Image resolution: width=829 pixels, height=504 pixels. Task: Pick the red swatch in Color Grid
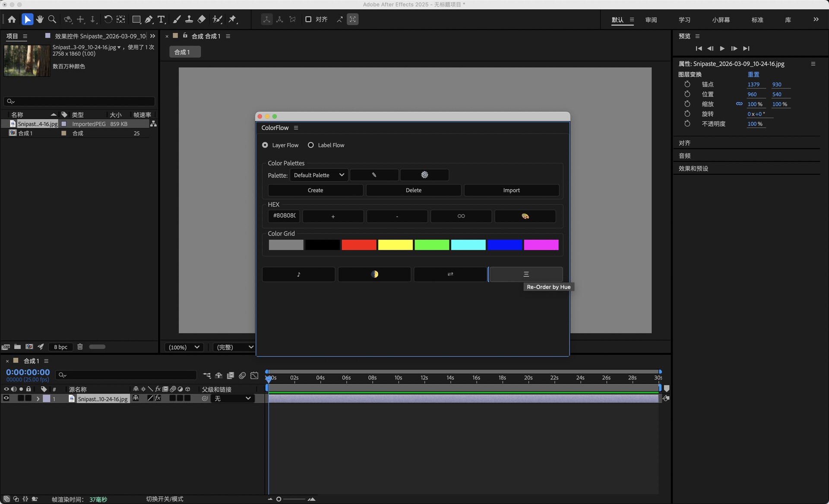coord(359,245)
